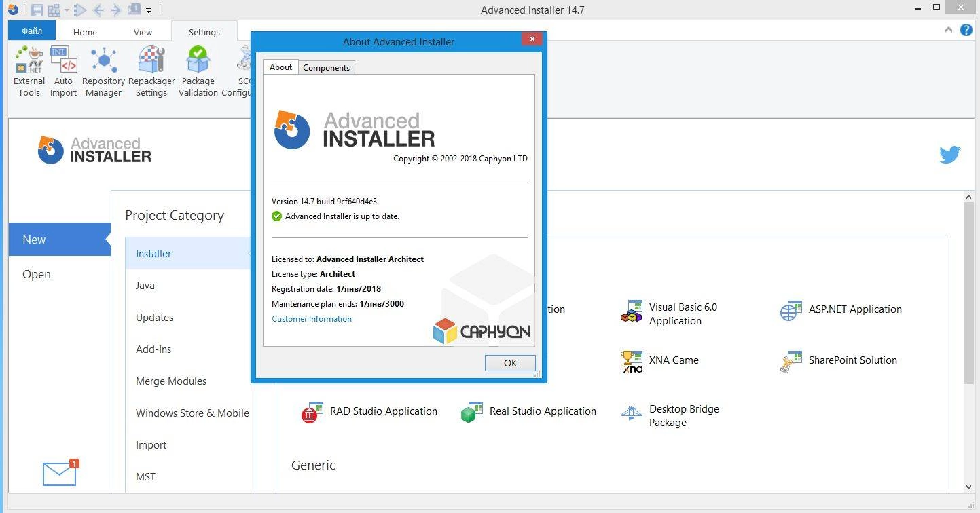Click the Forward arrow in quick access toolbar
980x513 pixels.
pyautogui.click(x=115, y=10)
